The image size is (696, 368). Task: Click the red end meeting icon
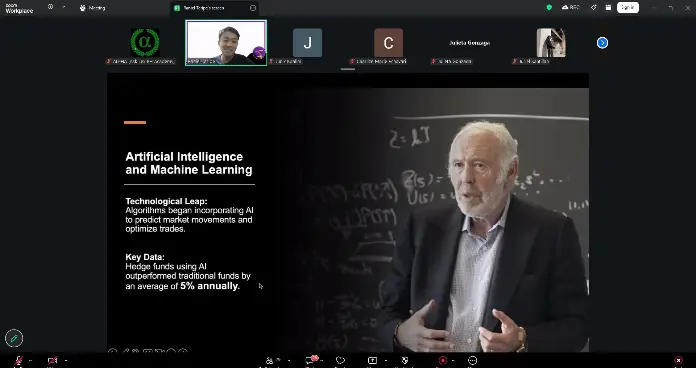click(678, 360)
